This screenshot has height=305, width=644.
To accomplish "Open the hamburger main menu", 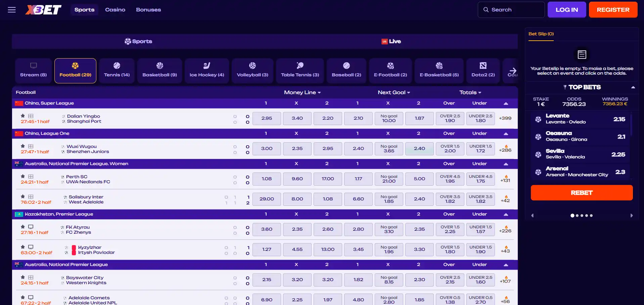I will click(x=12, y=10).
